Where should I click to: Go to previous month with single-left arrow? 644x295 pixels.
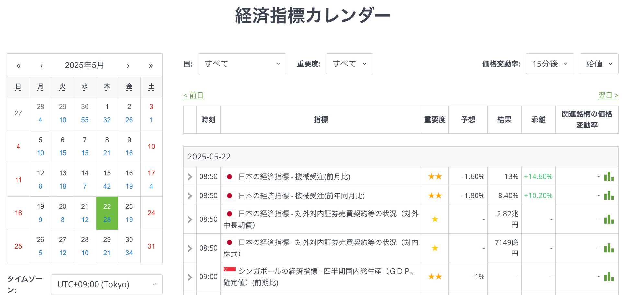41,65
